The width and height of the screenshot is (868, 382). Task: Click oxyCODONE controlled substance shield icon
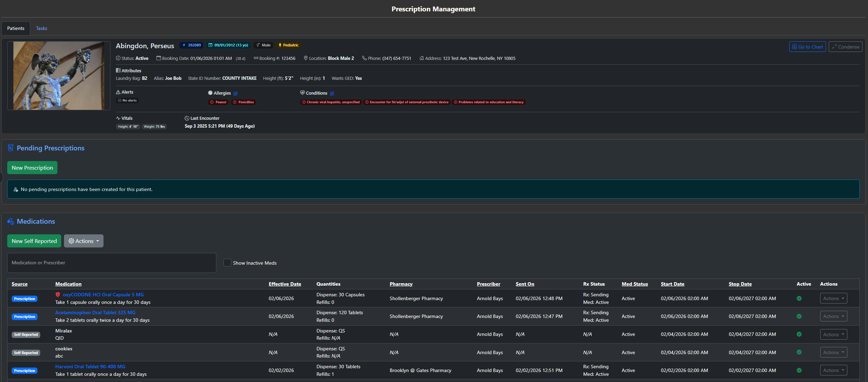[x=58, y=295]
